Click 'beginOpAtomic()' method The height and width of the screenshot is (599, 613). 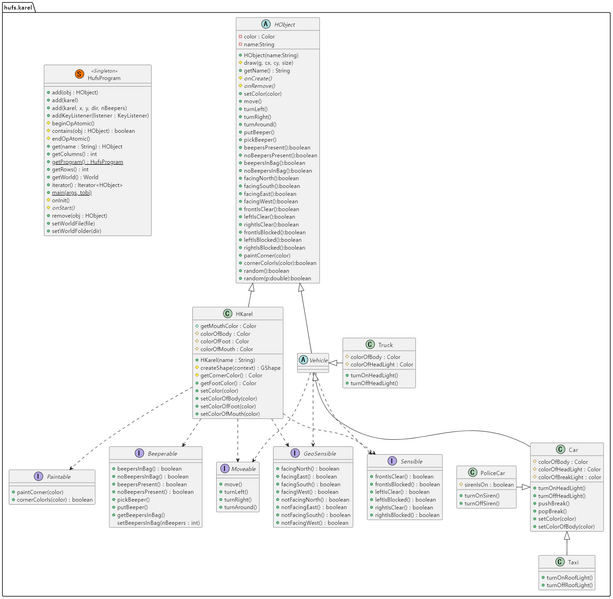[x=73, y=123]
